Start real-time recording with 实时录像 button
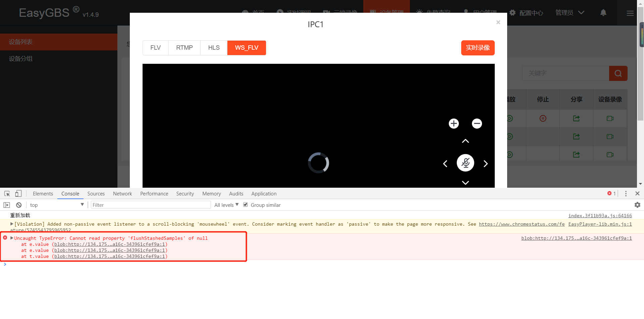 (478, 48)
